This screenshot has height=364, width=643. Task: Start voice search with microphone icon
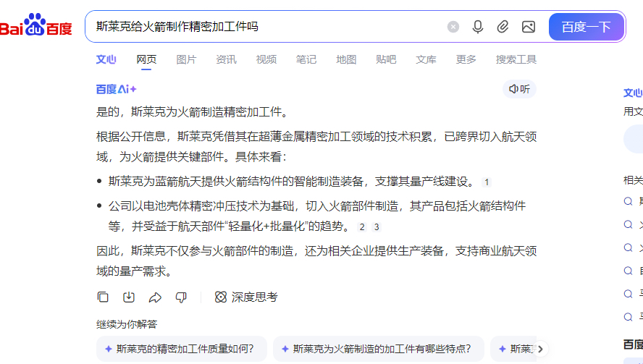[x=478, y=27]
